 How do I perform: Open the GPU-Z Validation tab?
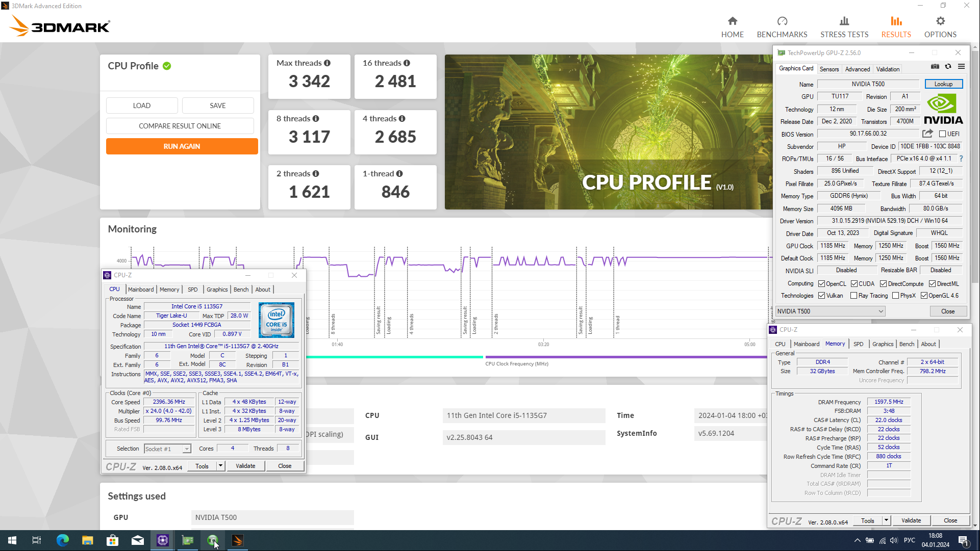(888, 69)
